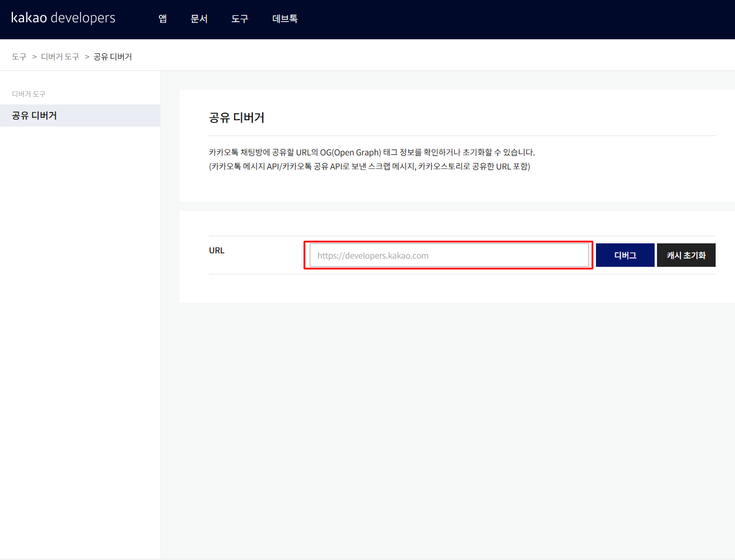Click the first breadcrumb separator arrow
Screen dimensions: 735x560
click(34, 57)
